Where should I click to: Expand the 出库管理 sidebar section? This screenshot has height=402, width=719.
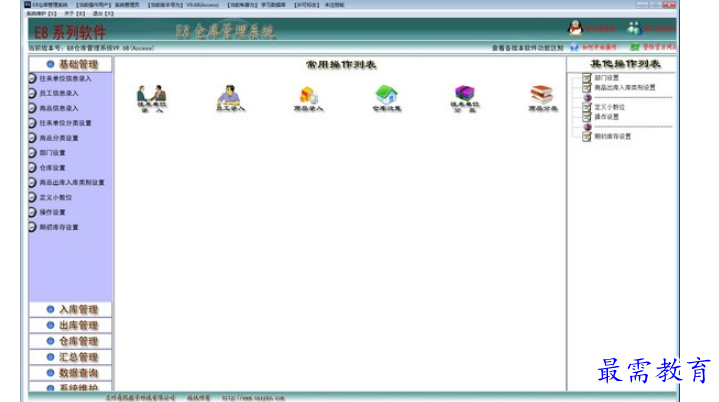71,325
